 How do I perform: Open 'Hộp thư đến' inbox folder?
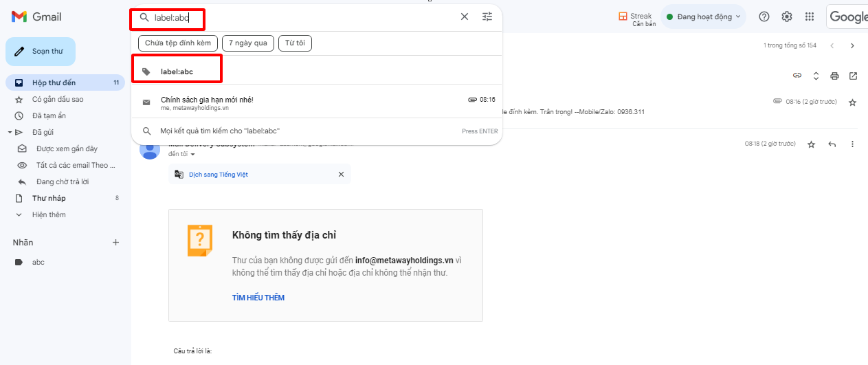click(54, 83)
